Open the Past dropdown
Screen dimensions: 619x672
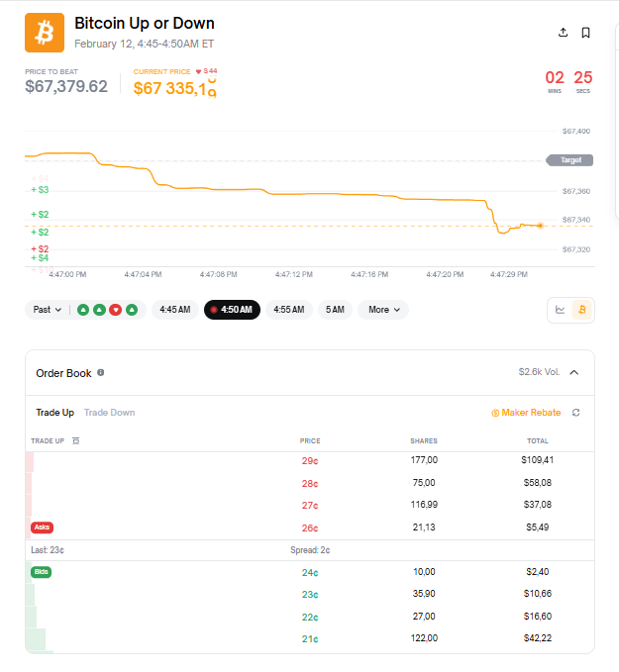coord(48,310)
